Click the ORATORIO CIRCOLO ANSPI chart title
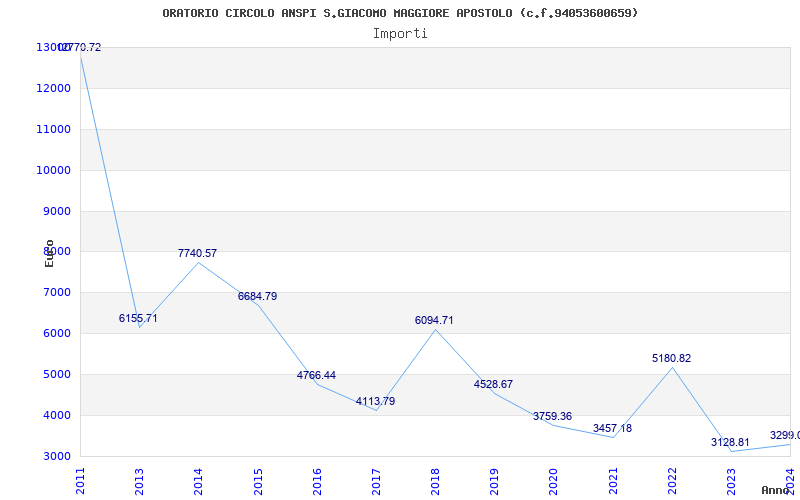800x500 pixels. [400, 13]
